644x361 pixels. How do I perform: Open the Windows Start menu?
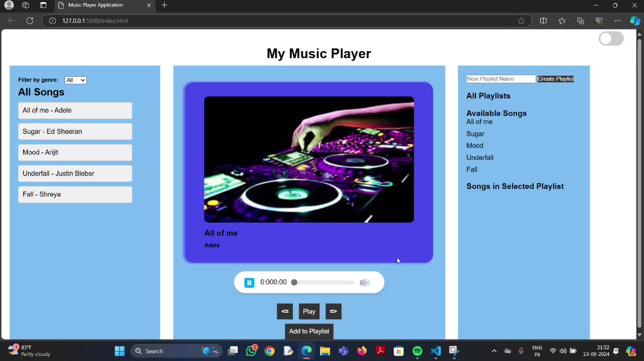pos(119,351)
